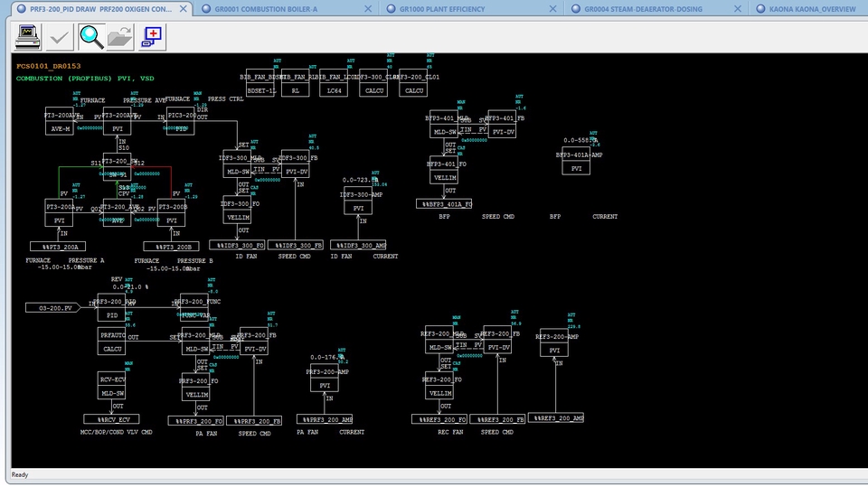Click the grayed checkmark acknowledge icon
This screenshot has width=868, height=487.
[59, 37]
